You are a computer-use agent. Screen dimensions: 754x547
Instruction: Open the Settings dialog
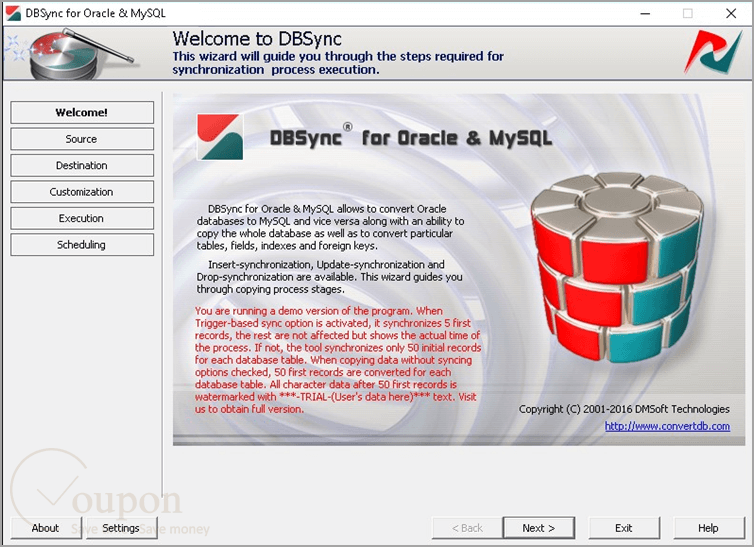coord(122,528)
